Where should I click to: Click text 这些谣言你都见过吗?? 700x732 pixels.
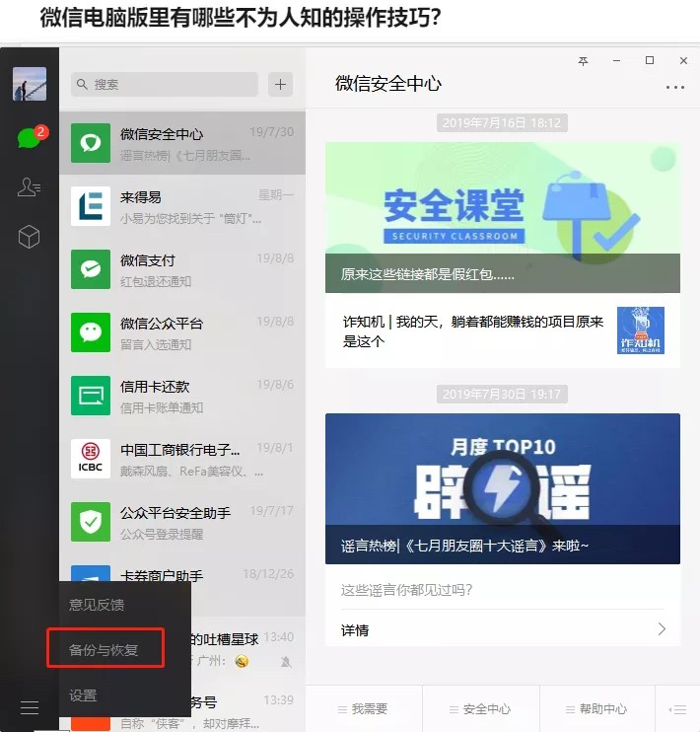[x=406, y=590]
